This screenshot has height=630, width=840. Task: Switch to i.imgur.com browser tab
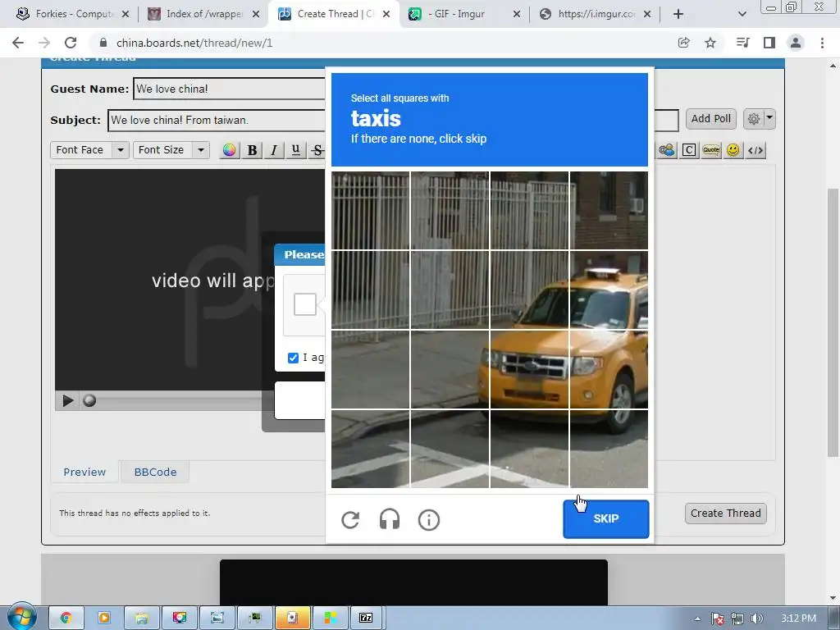click(x=595, y=14)
